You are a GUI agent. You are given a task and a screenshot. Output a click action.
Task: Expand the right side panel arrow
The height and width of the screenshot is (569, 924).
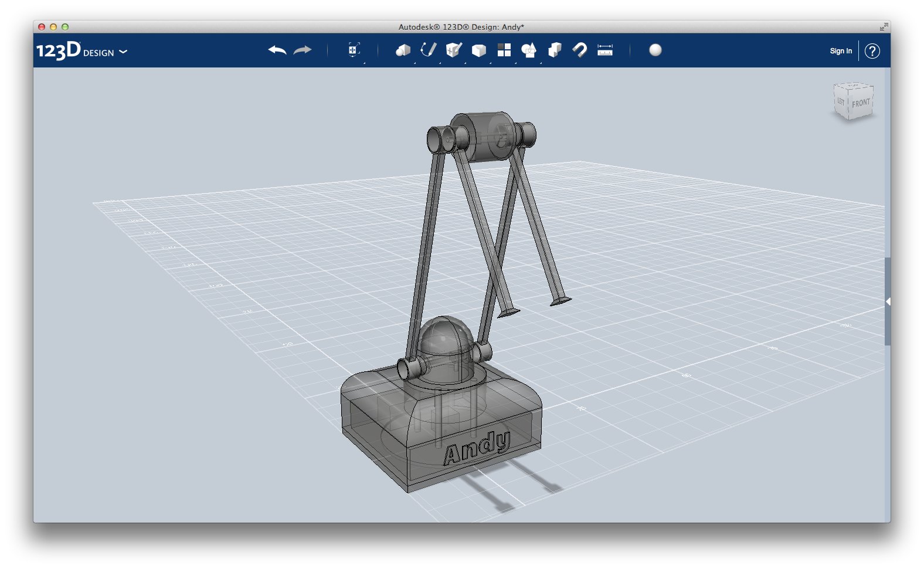pyautogui.click(x=888, y=302)
